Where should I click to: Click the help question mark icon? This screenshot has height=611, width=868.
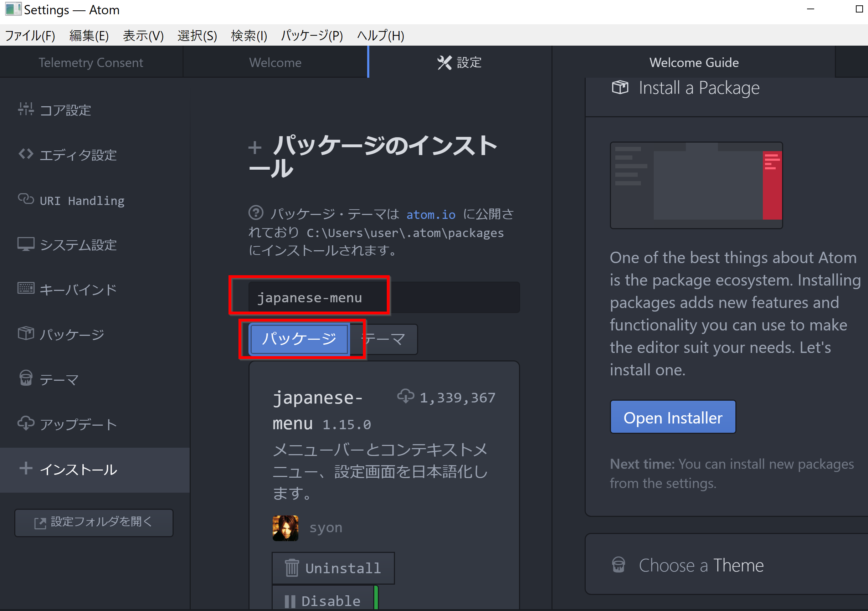pyautogui.click(x=256, y=212)
